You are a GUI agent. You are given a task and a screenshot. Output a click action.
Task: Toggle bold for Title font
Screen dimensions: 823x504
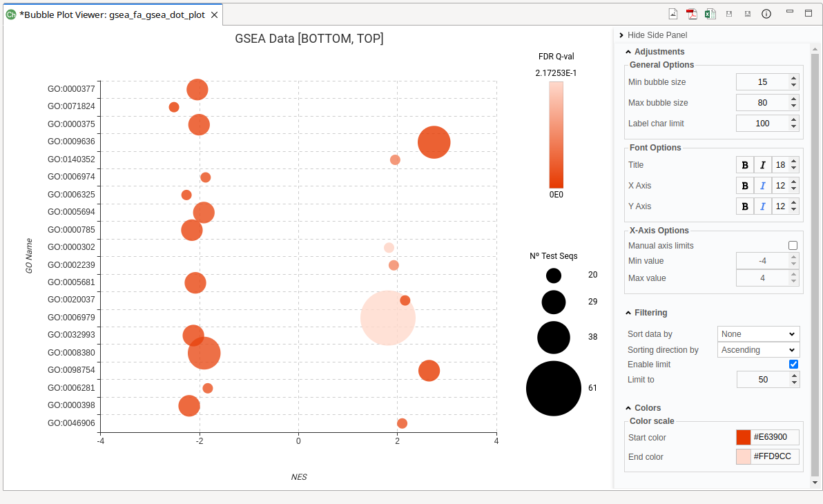(745, 165)
